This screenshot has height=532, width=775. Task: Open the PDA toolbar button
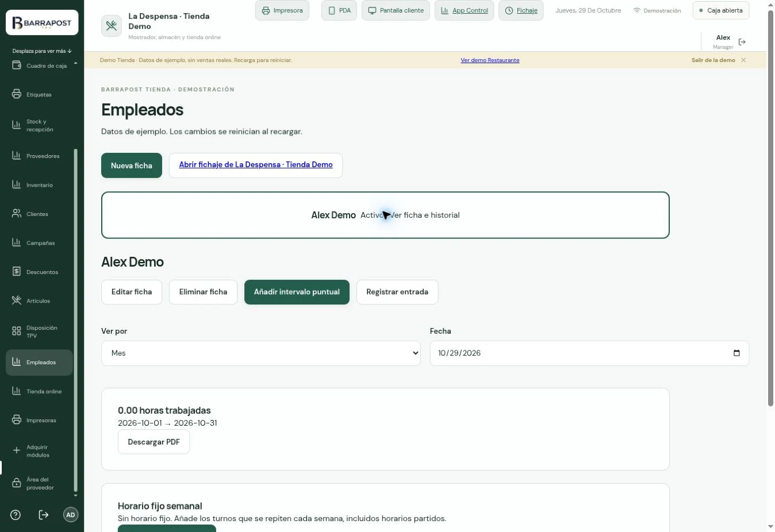coord(339,10)
